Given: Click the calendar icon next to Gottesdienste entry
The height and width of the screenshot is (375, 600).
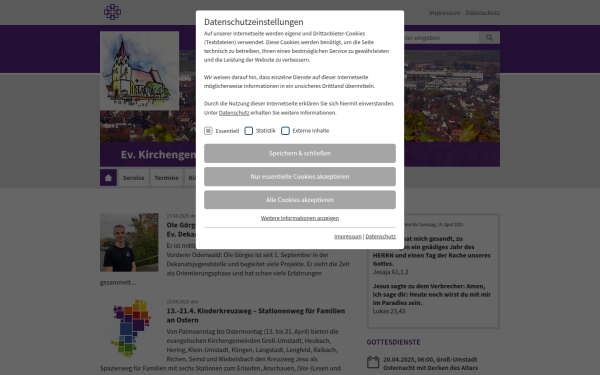Looking at the screenshot, I should (373, 362).
